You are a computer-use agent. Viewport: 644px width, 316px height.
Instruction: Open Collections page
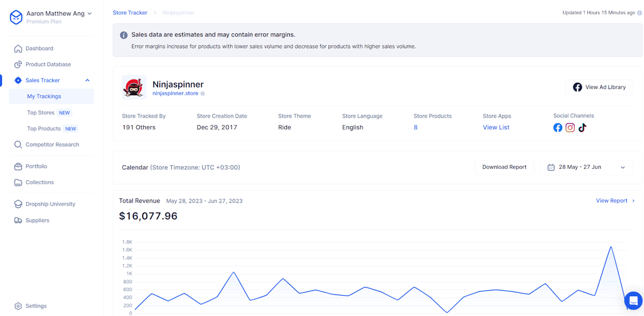[40, 183]
